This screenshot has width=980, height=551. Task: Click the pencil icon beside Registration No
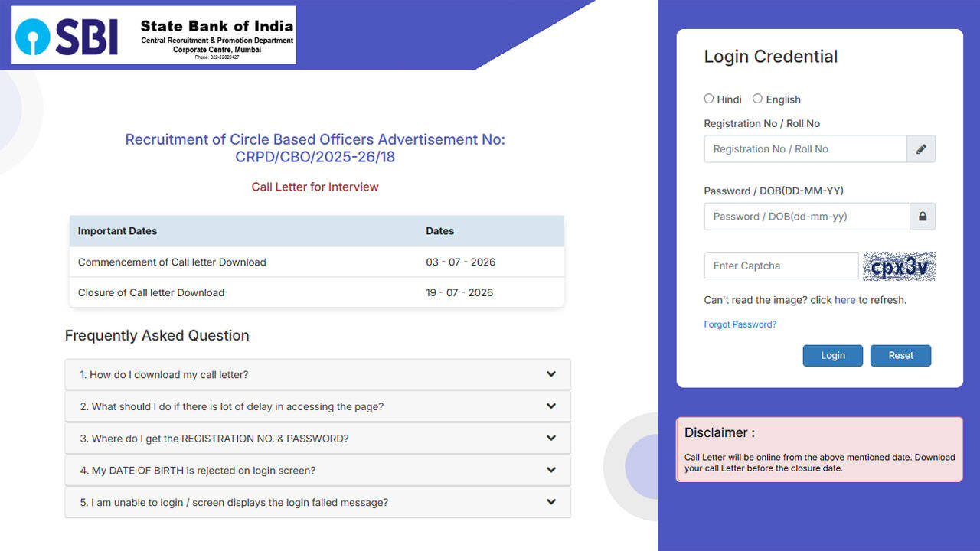(x=921, y=149)
